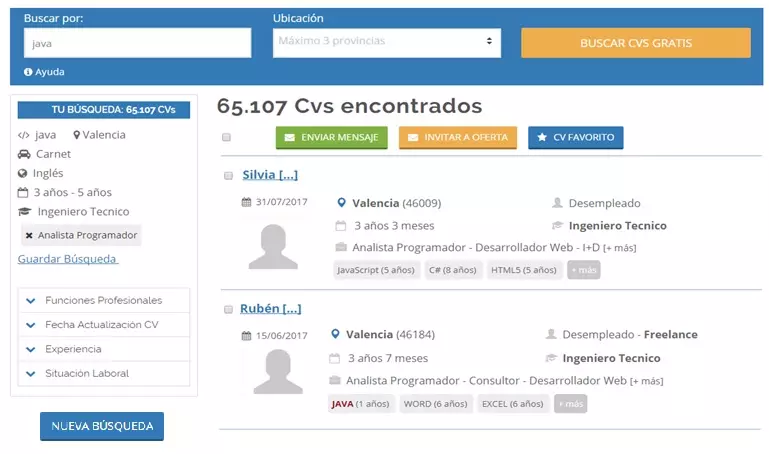Expand the Experiencia filter section
The height and width of the screenshot is (454, 769).
103,349
